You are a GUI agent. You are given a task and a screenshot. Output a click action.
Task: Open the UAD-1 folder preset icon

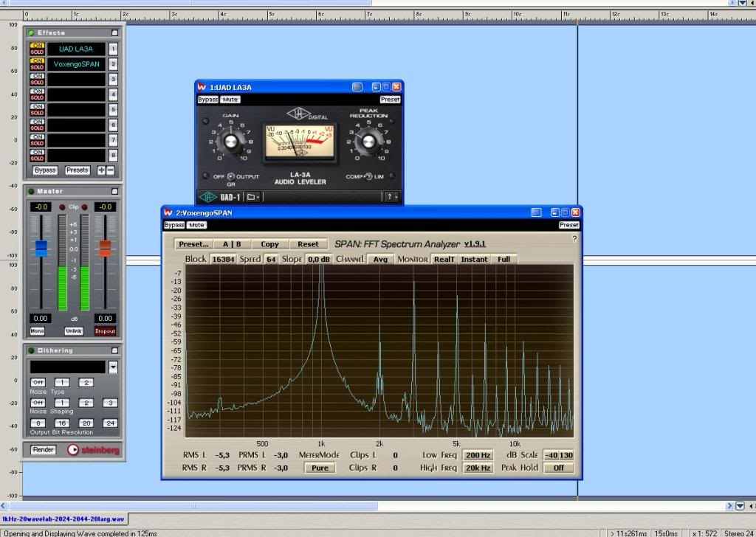click(251, 197)
